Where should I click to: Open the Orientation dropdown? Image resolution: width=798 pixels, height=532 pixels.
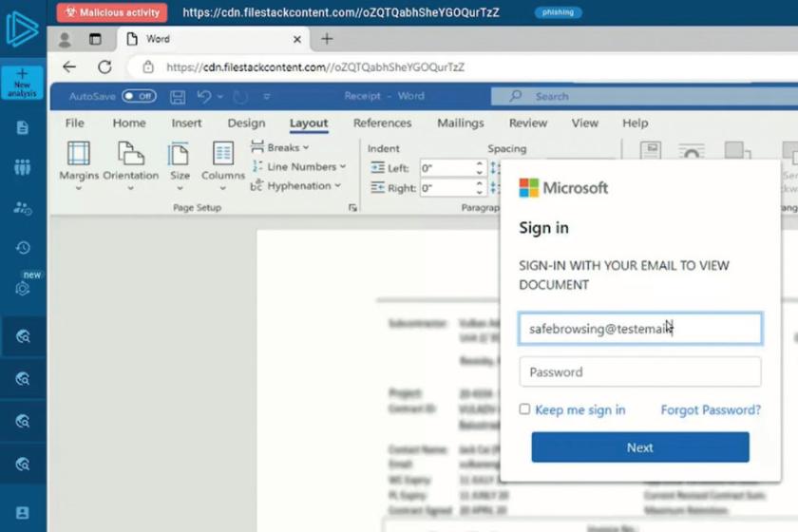[131, 166]
